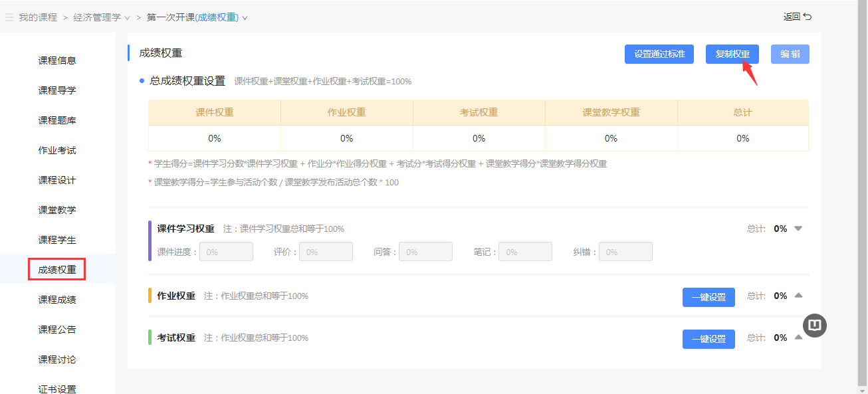Click the floating book help icon

815,325
